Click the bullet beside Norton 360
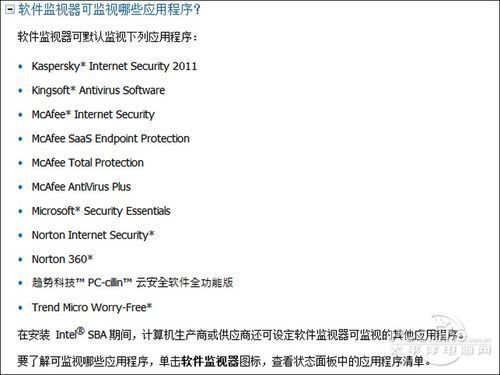This screenshot has width=500, height=375. click(21, 259)
